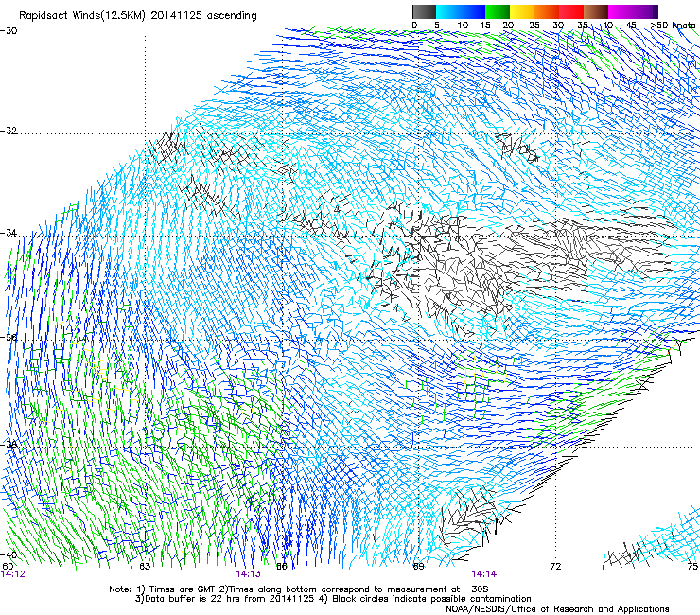700x615 pixels.
Task: Click the latitude label -38
Action: 9,445
